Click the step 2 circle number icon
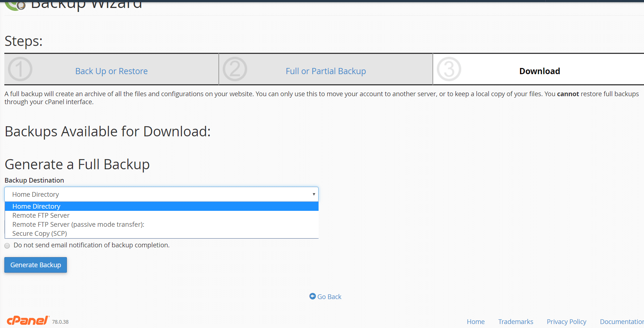 point(235,69)
